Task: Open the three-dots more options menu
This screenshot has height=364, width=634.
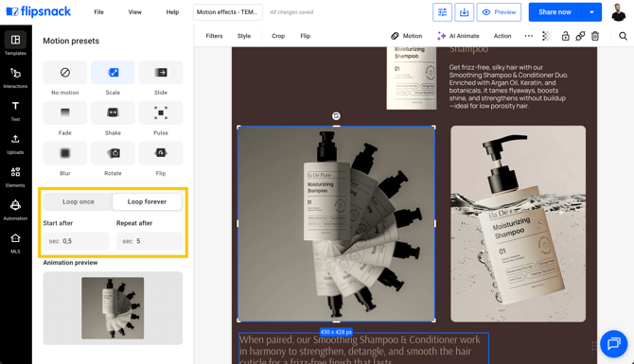Action: point(528,36)
